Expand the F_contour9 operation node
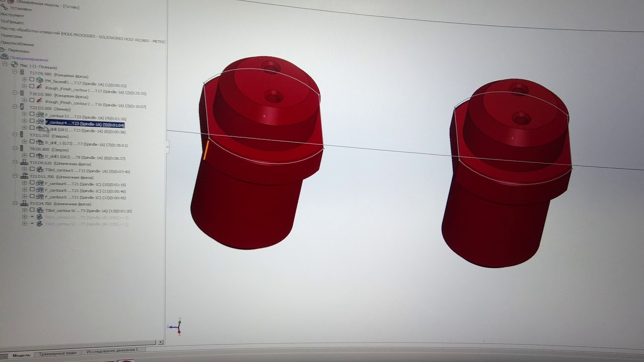This screenshot has height=362, width=644. [24, 197]
